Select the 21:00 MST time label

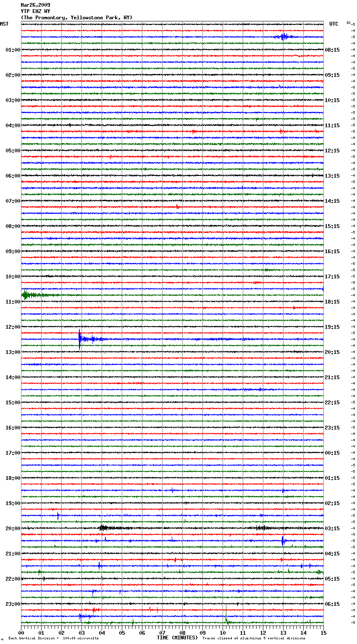pos(13,554)
